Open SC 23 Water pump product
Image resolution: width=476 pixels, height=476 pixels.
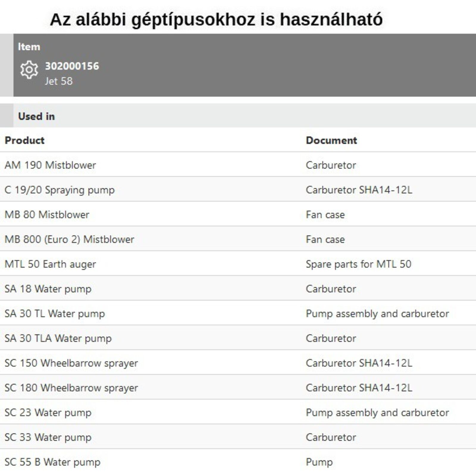48,413
